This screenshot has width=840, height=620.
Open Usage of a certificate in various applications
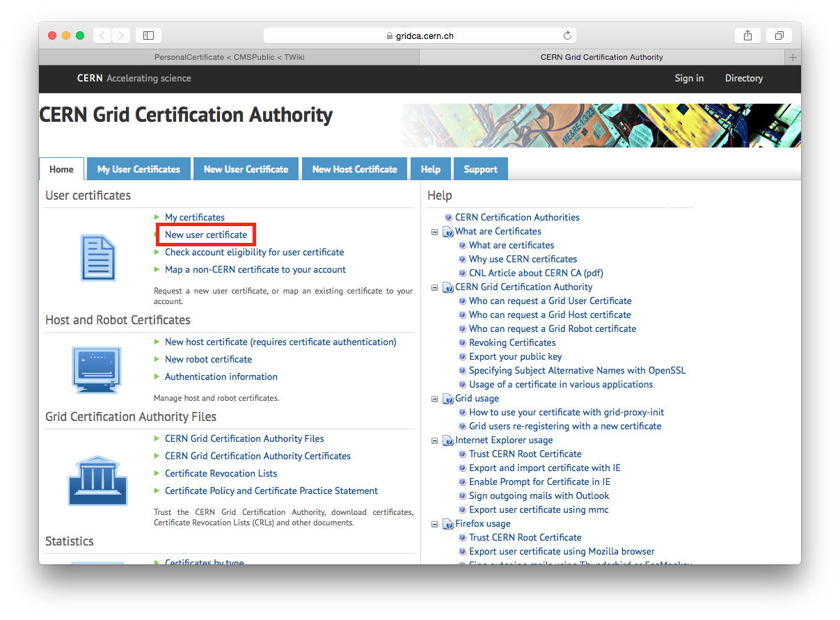(x=561, y=384)
